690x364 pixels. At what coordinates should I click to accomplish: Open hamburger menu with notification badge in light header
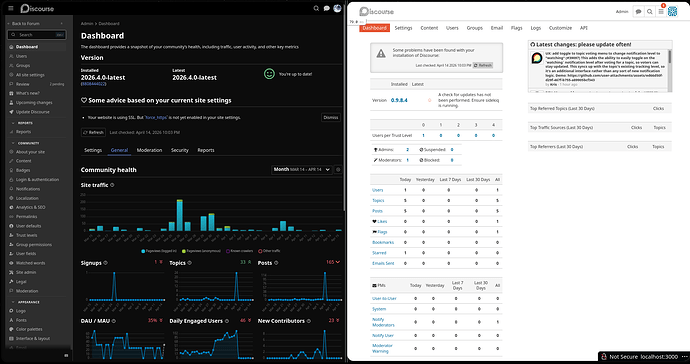point(661,12)
